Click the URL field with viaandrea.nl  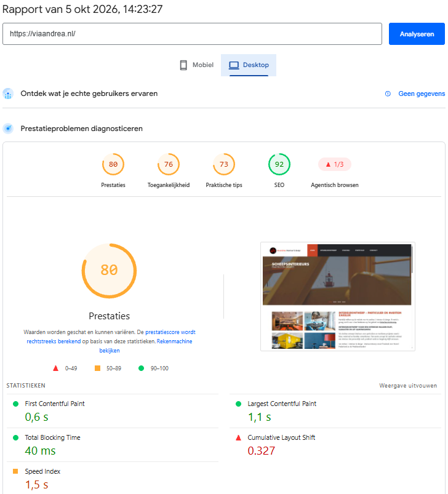[x=192, y=34]
